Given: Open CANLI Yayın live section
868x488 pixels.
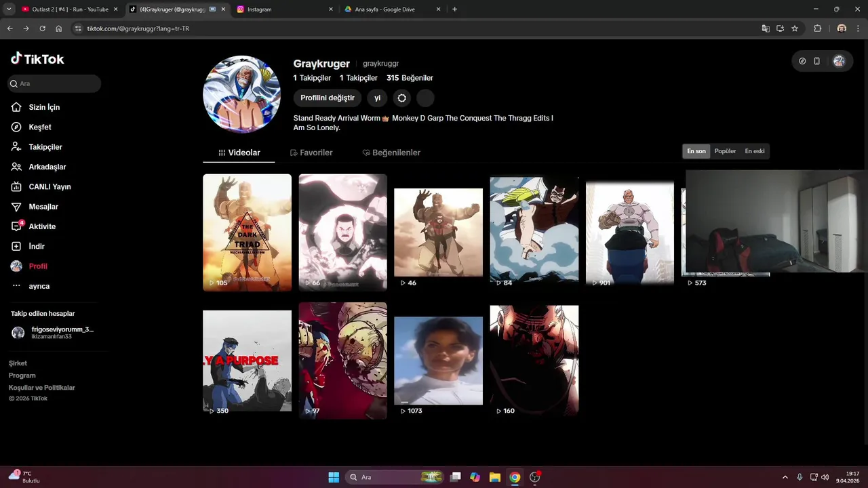Looking at the screenshot, I should tap(50, 186).
